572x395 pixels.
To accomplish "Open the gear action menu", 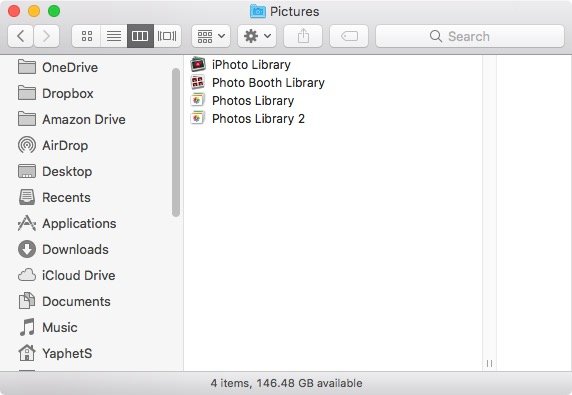I will pos(257,36).
